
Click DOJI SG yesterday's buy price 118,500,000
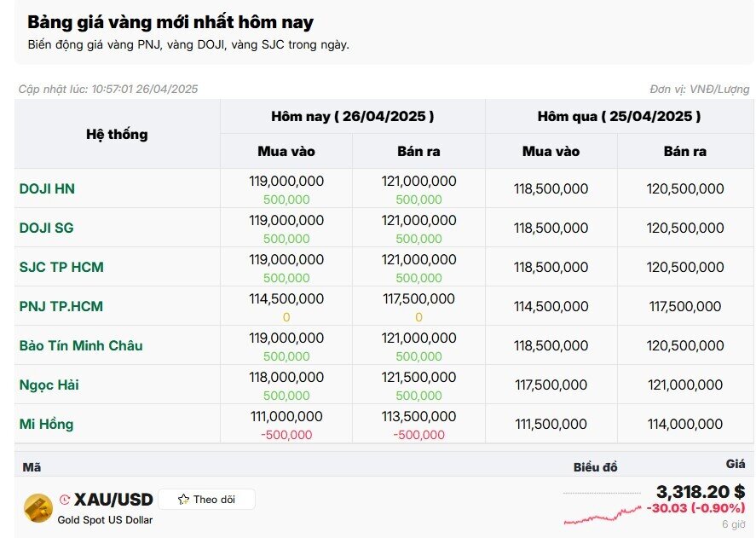tap(551, 228)
